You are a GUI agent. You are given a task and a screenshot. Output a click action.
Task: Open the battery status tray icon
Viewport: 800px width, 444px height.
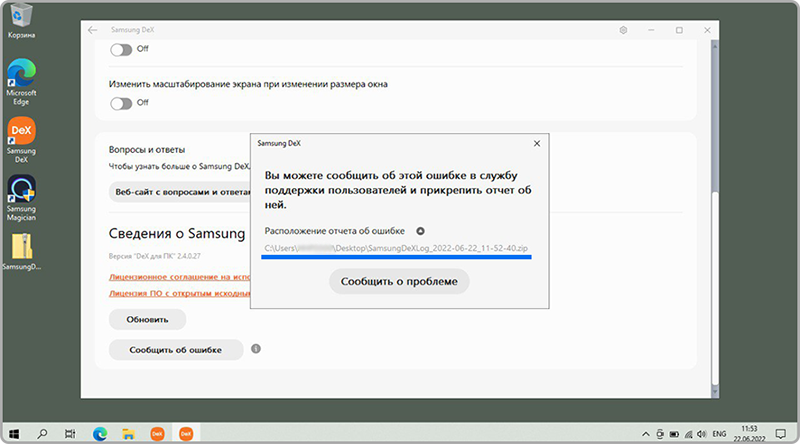pyautogui.click(x=674, y=434)
